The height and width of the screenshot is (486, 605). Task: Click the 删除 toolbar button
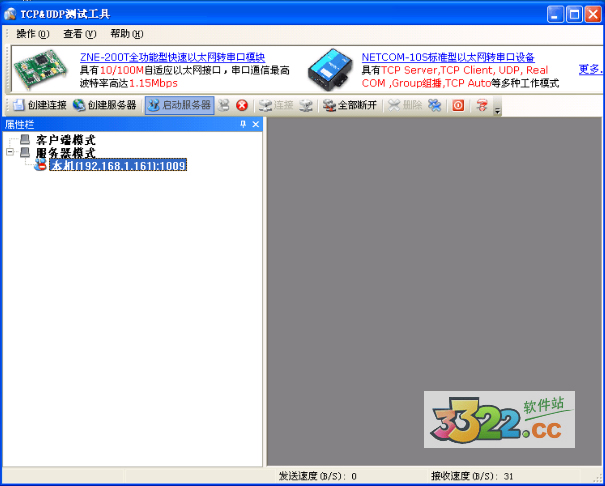click(x=405, y=105)
